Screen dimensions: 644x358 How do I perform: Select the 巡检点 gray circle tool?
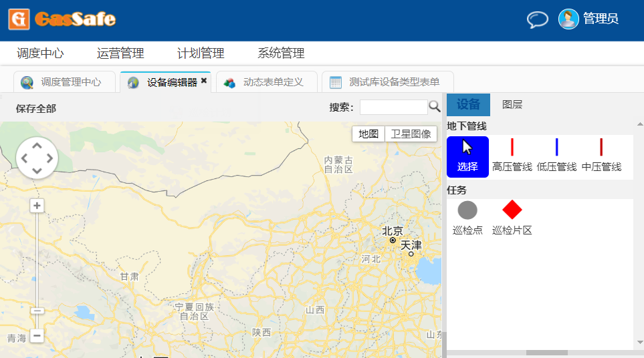tap(467, 218)
